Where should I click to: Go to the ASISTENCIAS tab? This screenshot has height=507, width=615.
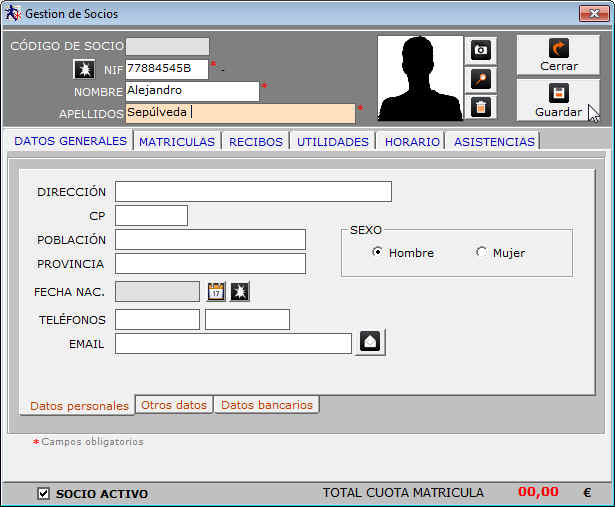(x=494, y=142)
